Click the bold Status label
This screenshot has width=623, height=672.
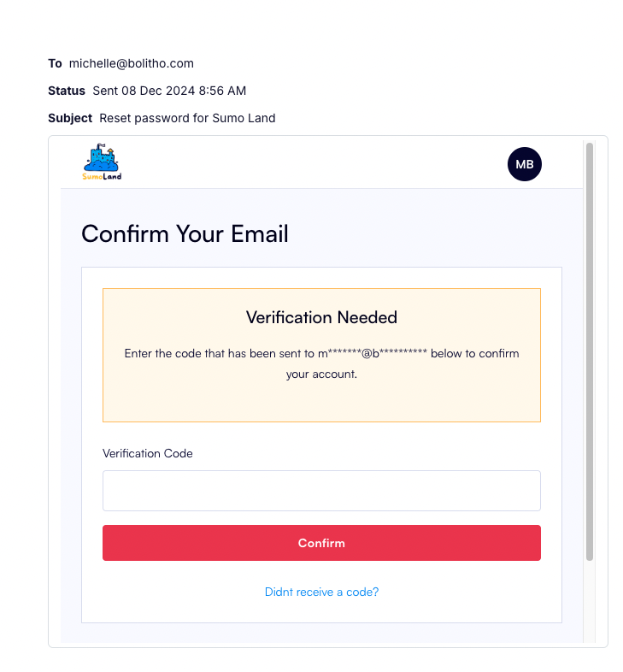point(67,91)
